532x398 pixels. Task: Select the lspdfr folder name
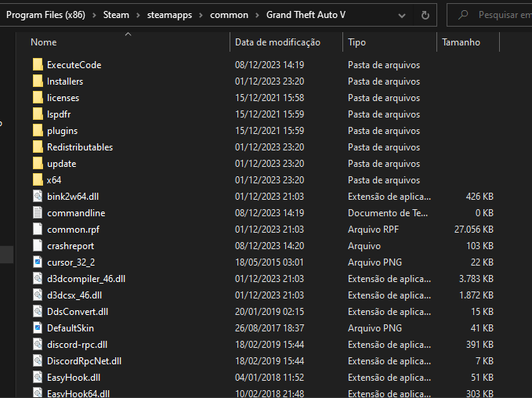(x=59, y=114)
